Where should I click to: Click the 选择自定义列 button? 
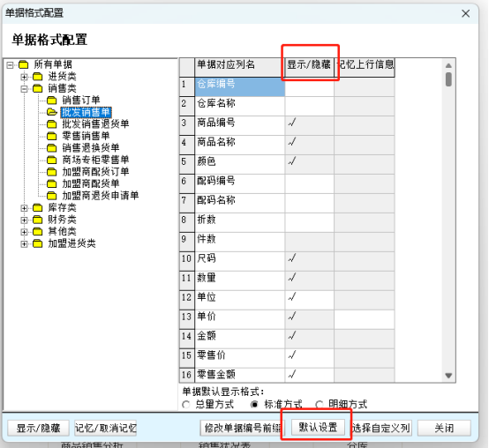381,428
